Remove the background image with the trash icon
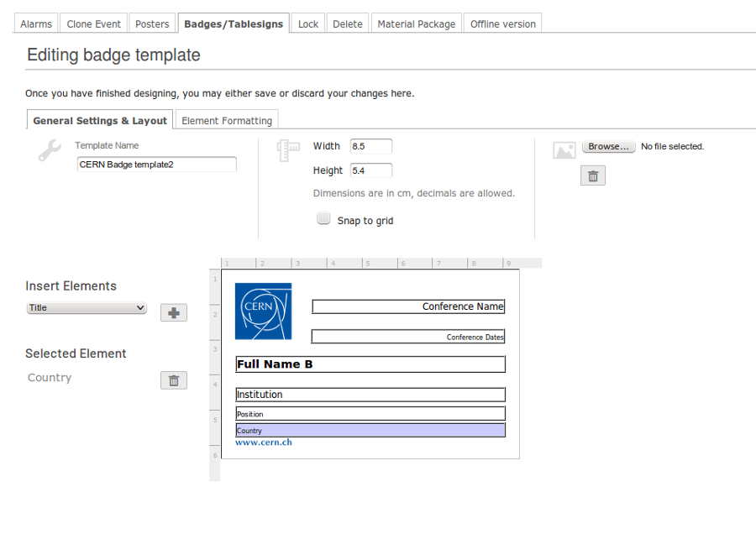The image size is (756, 534). pos(592,176)
